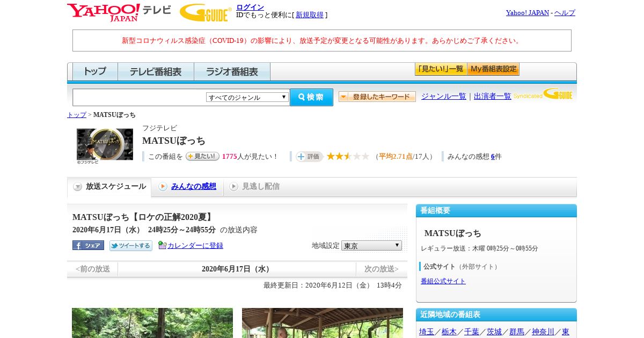Open 番組公式サイト link
Image resolution: width=644 pixels, height=338 pixels.
coord(443,281)
